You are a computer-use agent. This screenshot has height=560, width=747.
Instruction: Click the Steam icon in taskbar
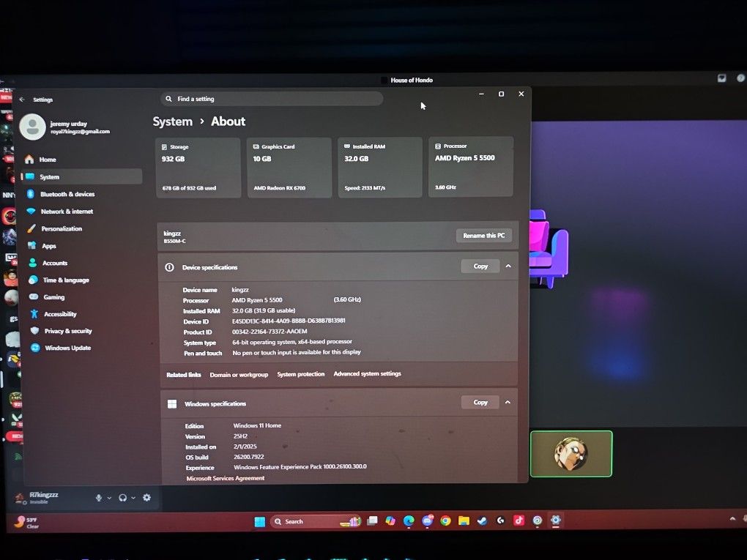[x=482, y=520]
